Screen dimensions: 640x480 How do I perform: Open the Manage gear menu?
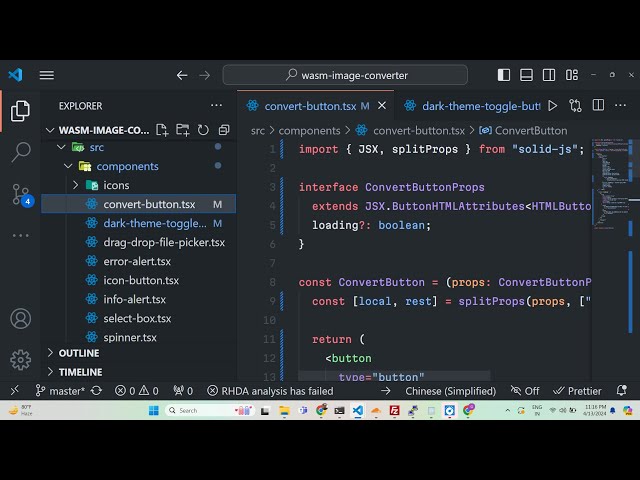pyautogui.click(x=20, y=360)
